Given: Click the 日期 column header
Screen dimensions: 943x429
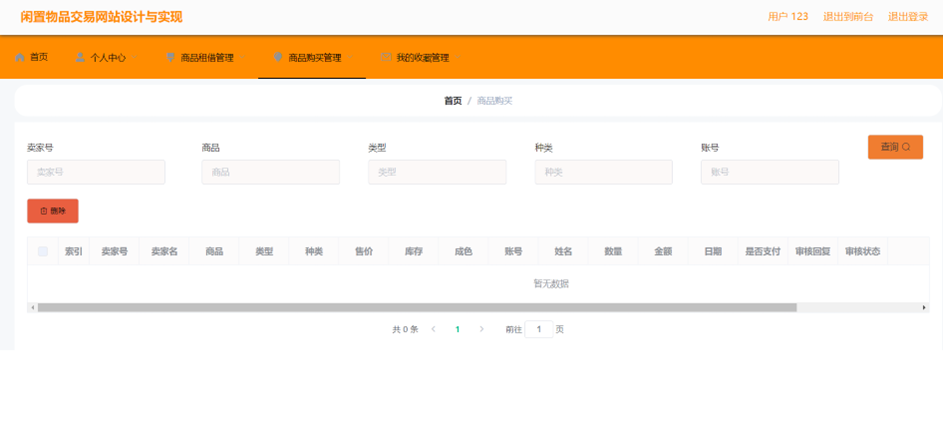Looking at the screenshot, I should (x=713, y=252).
